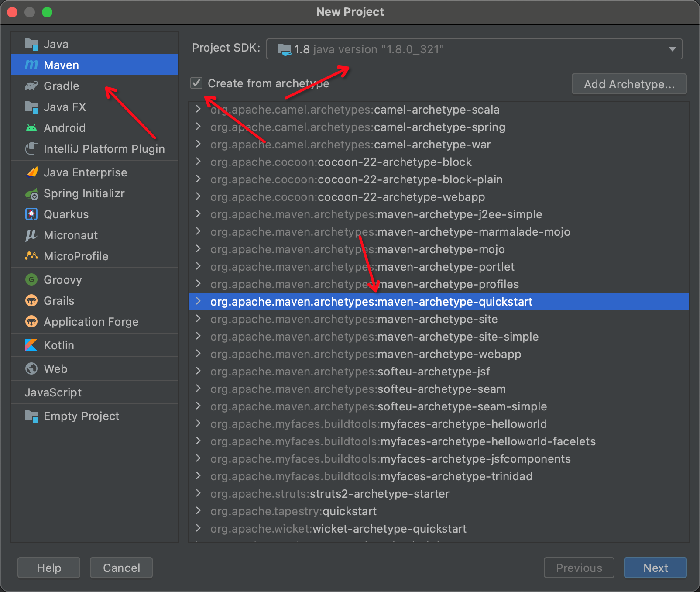Select Kotlin project type
Screen dimensions: 700x592
(x=94, y=345)
